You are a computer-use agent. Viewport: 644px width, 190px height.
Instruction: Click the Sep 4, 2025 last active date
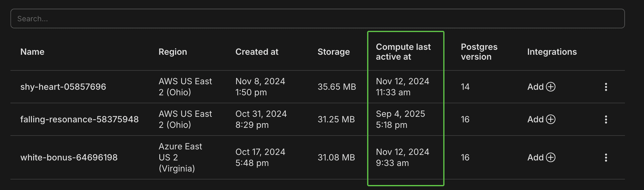pyautogui.click(x=400, y=114)
